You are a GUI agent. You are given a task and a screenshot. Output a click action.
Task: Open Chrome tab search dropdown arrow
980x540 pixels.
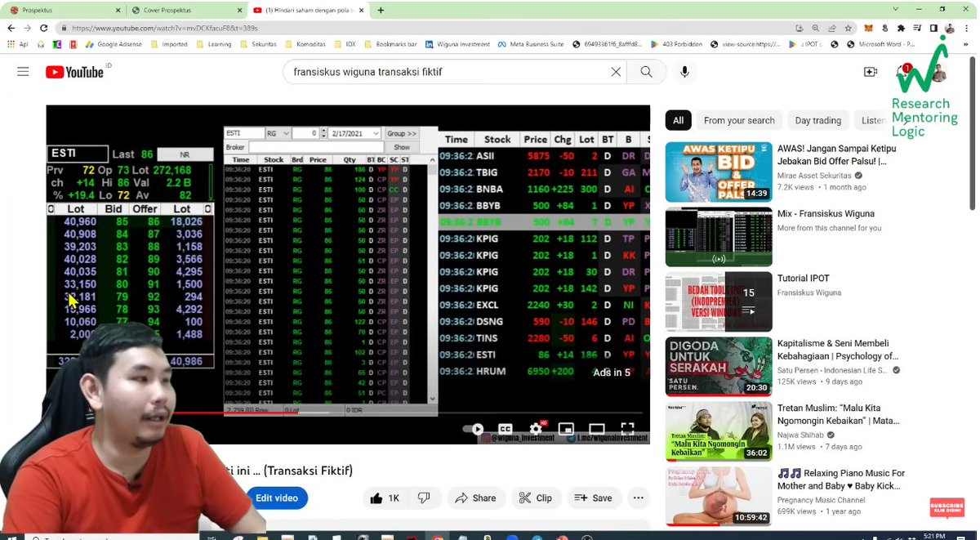coord(895,10)
